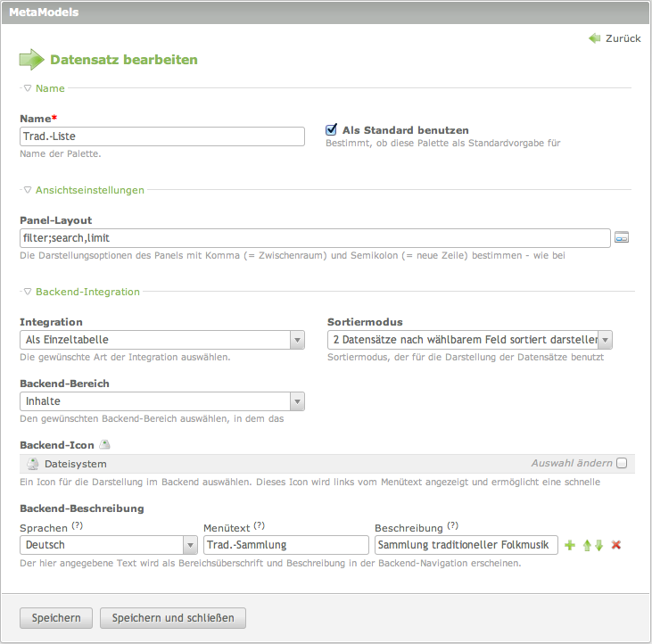Delete the Backend-Beschreibung row
This screenshot has width=652, height=644.
pos(615,545)
